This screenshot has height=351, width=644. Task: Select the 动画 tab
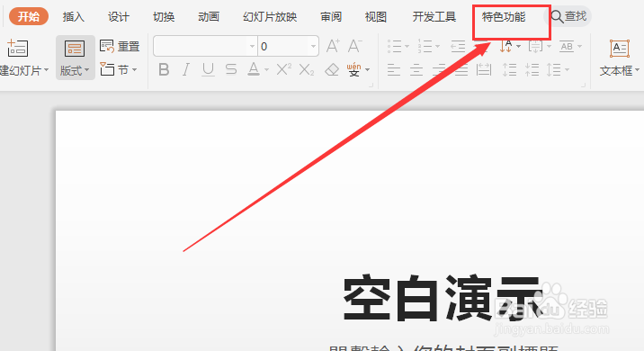(209, 17)
